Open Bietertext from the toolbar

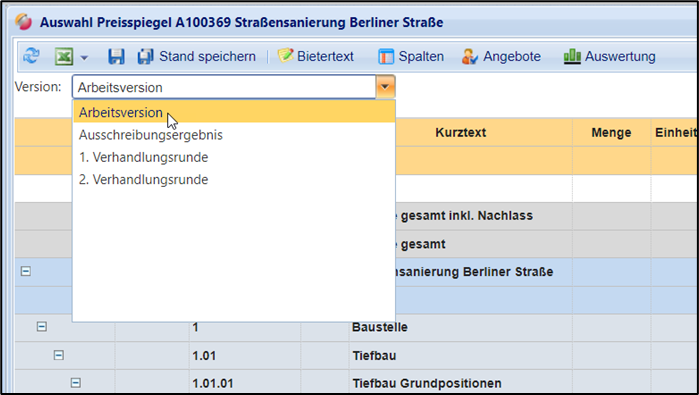point(316,57)
